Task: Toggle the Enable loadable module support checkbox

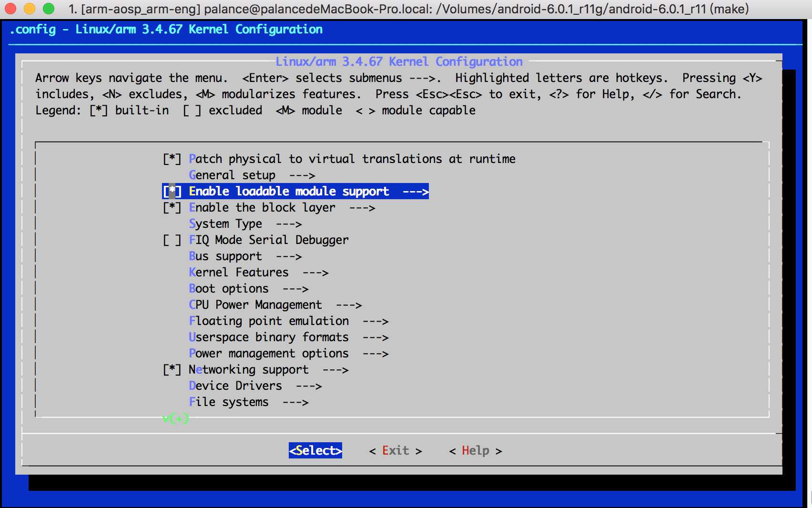Action: [172, 191]
